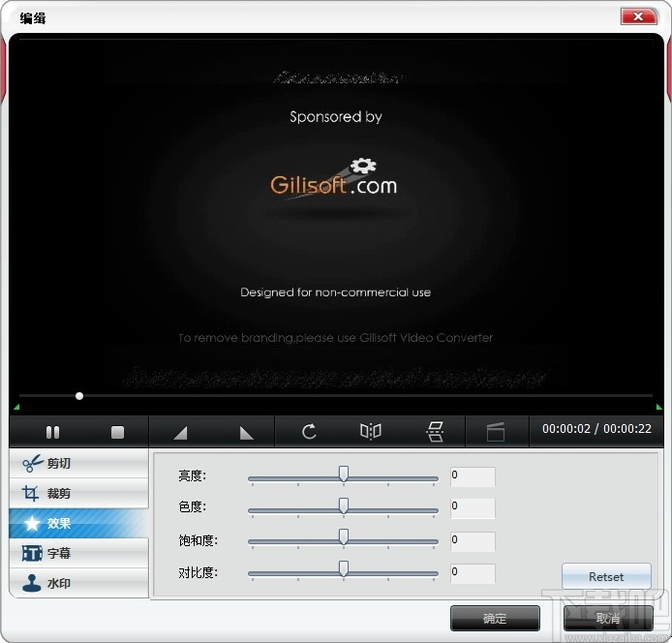Click the 亮度 brightness slider handle
This screenshot has height=643, width=672.
(344, 475)
